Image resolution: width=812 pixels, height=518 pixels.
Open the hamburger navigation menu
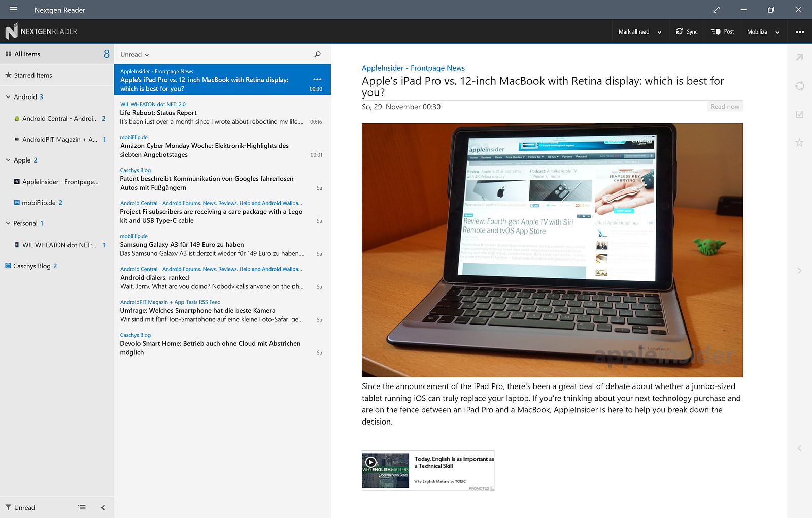click(x=14, y=10)
